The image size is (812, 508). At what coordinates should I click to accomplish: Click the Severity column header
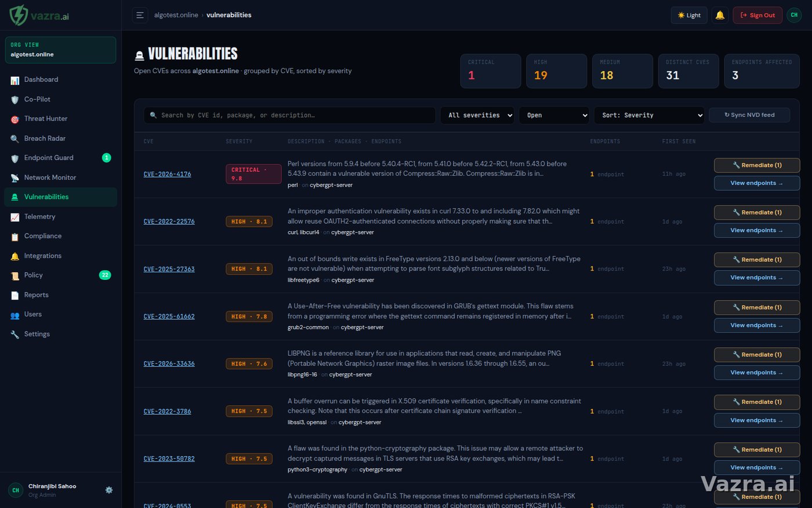pyautogui.click(x=239, y=142)
